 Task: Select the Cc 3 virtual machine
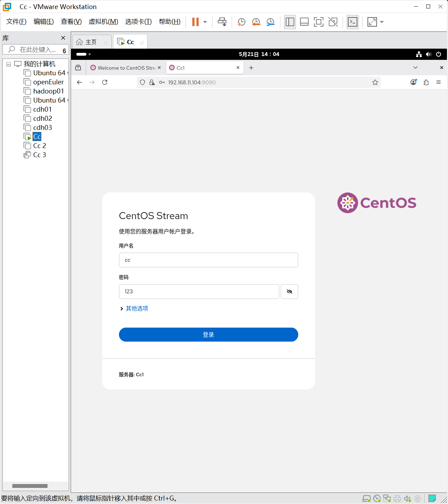click(40, 155)
